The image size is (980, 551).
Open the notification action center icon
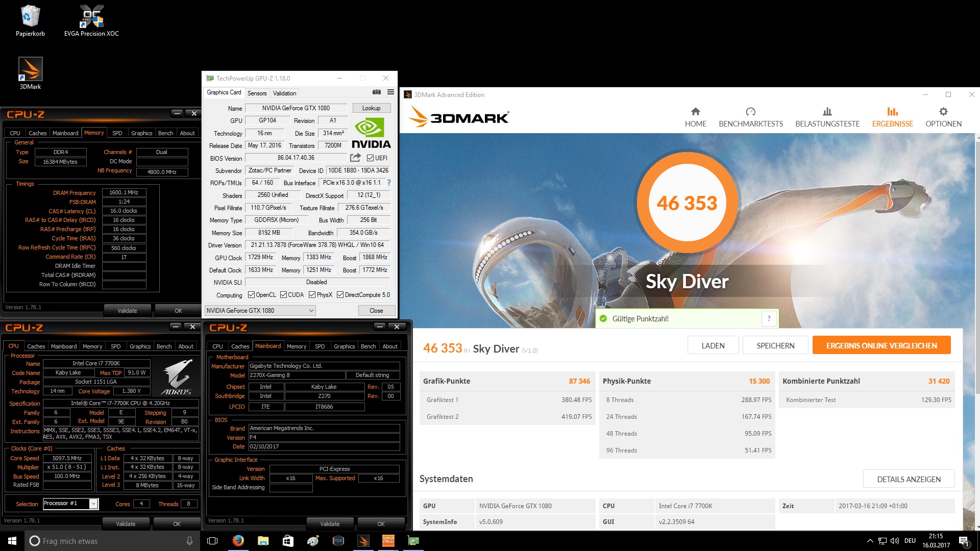964,541
